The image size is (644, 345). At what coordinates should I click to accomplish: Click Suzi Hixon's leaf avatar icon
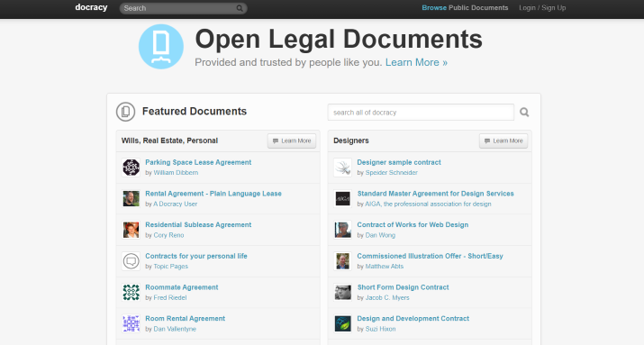click(x=342, y=323)
